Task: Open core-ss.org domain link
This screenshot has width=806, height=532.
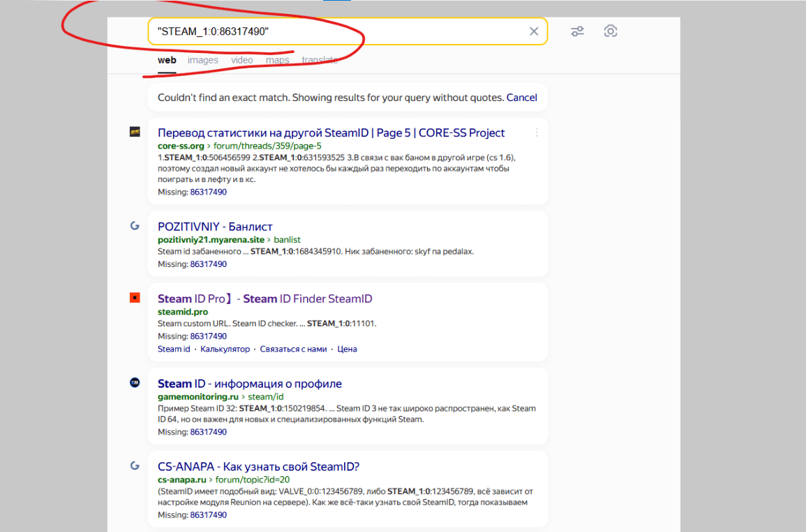Action: [181, 146]
